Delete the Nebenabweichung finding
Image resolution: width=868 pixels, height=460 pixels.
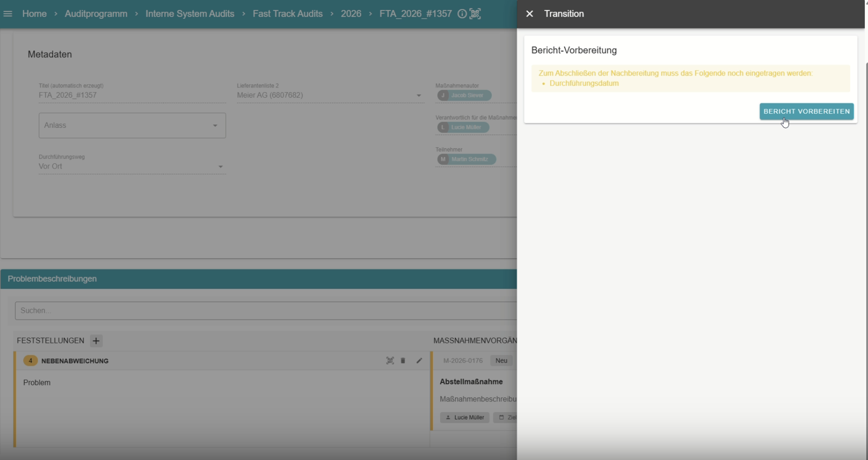(x=403, y=361)
